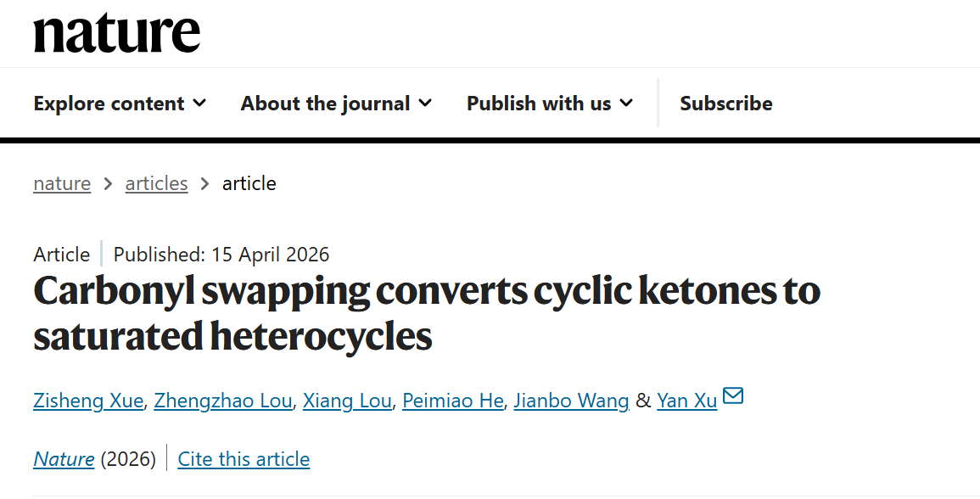Click the Nature logo
980x499 pixels.
pyautogui.click(x=117, y=33)
